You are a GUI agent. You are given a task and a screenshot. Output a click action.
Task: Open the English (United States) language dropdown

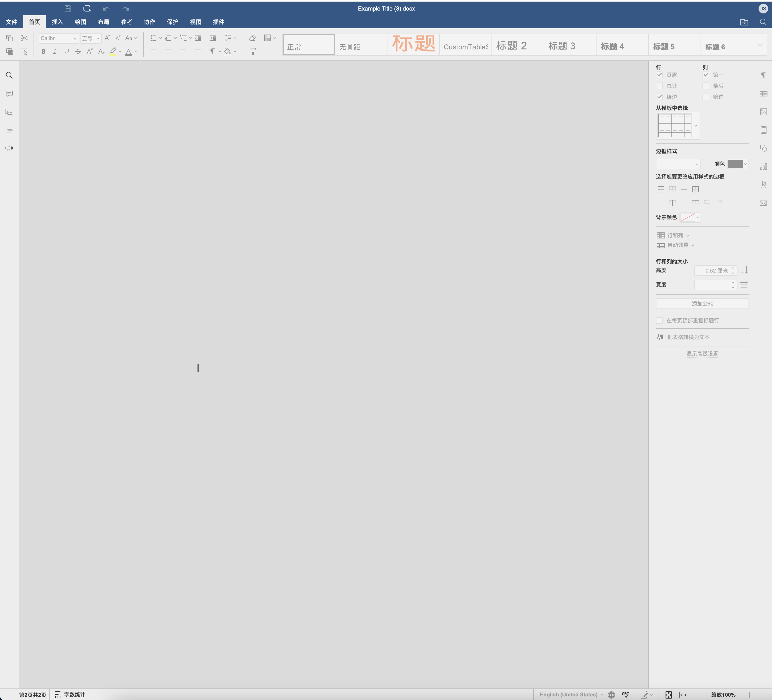[x=571, y=695]
